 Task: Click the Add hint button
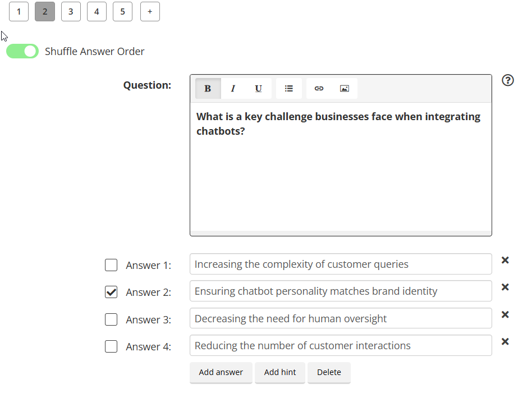(280, 373)
